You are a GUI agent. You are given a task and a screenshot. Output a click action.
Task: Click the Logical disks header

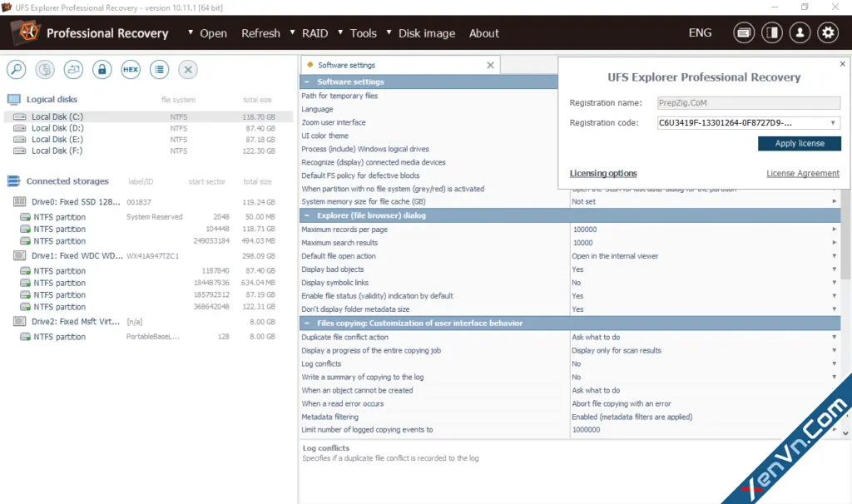click(52, 100)
